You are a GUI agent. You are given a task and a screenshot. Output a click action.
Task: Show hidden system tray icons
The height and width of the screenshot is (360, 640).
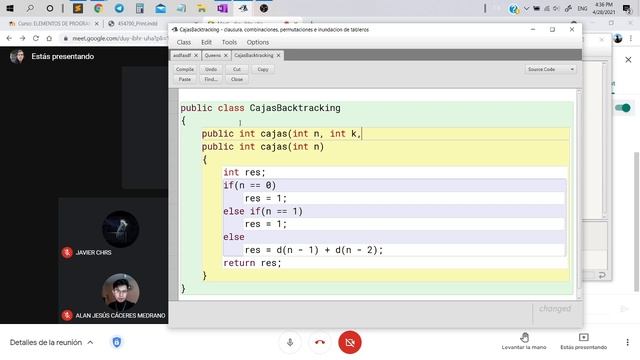click(x=527, y=8)
